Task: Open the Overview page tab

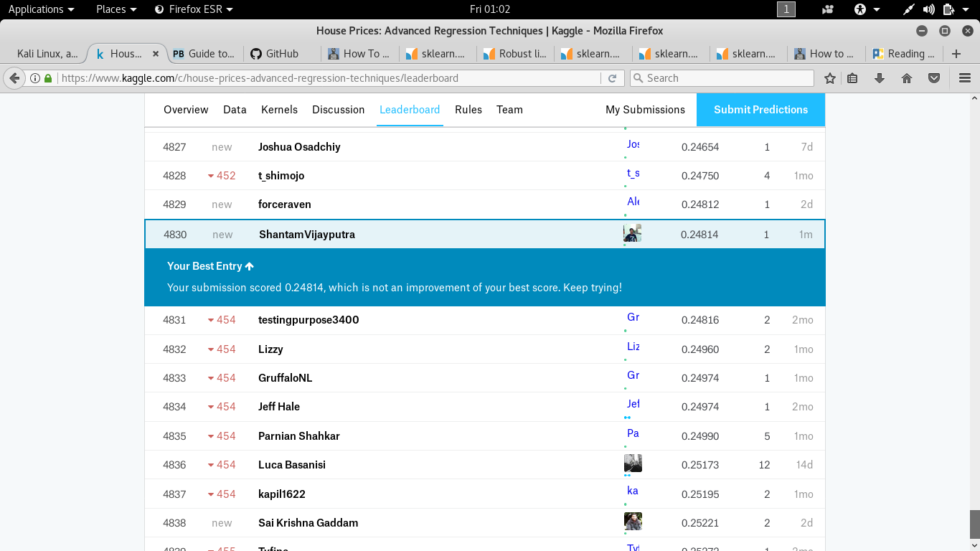Action: pos(186,110)
